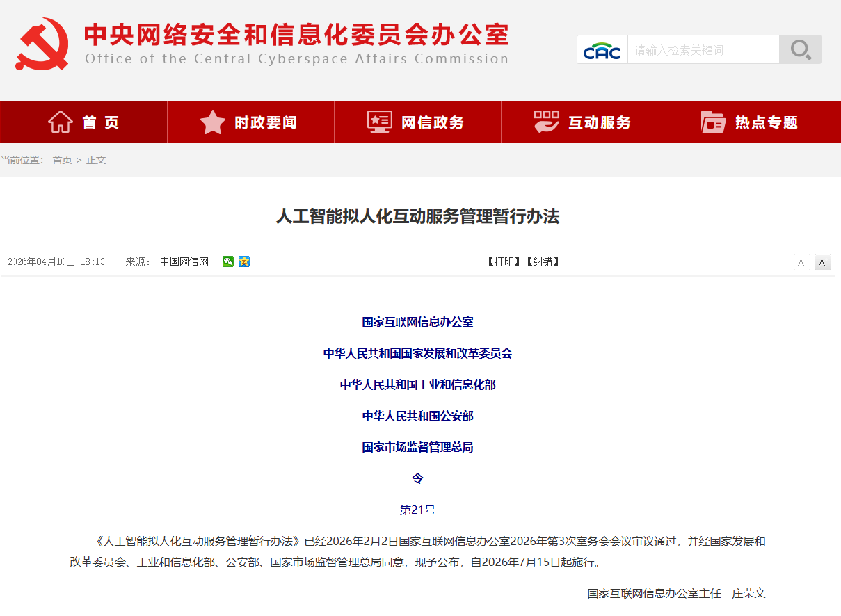
Task: Open the 互动服务 menu tab
Action: pos(584,122)
